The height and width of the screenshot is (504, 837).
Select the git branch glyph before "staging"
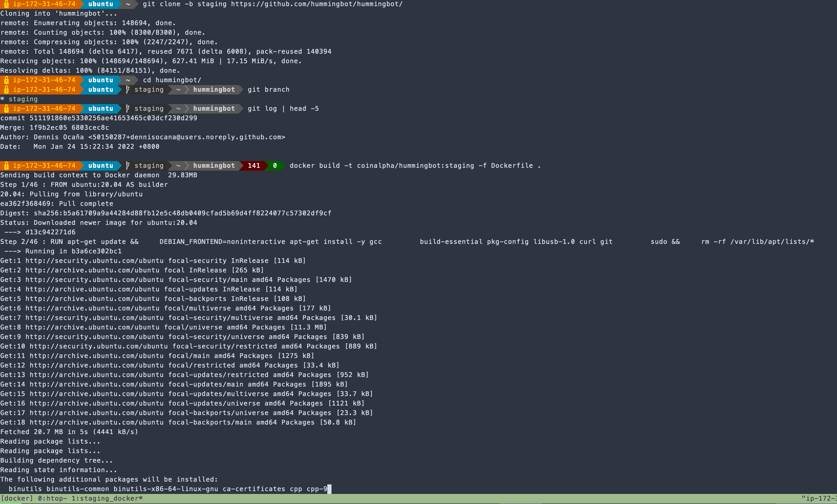[x=128, y=89]
